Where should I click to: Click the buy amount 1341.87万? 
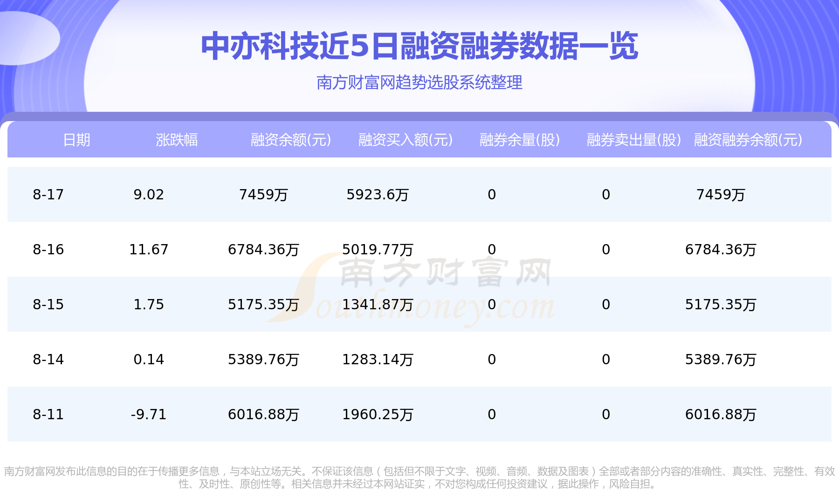click(x=378, y=304)
